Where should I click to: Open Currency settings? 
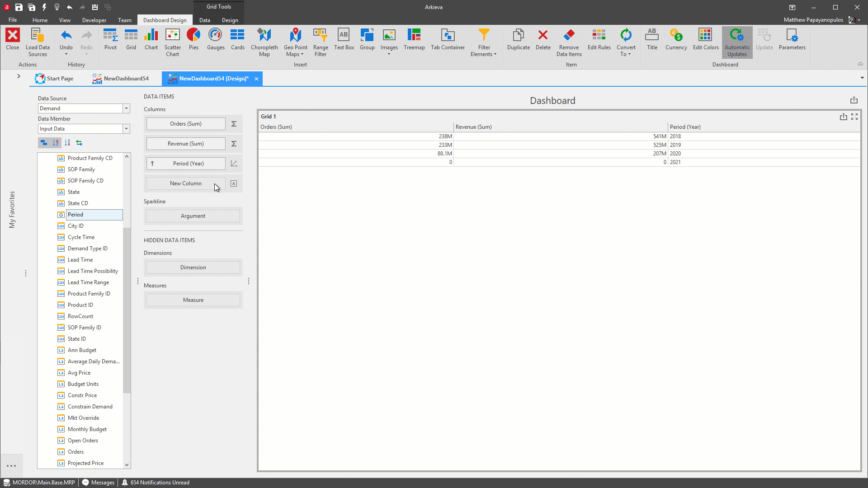[x=676, y=39]
